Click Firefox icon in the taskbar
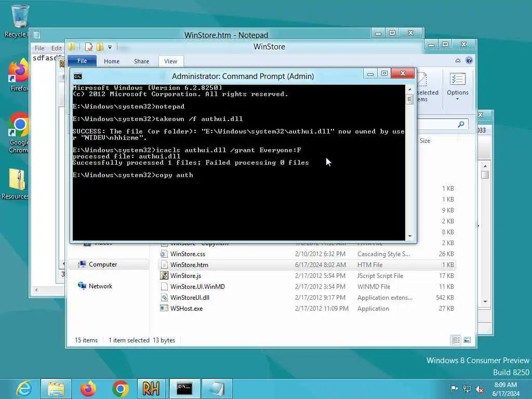 88,389
